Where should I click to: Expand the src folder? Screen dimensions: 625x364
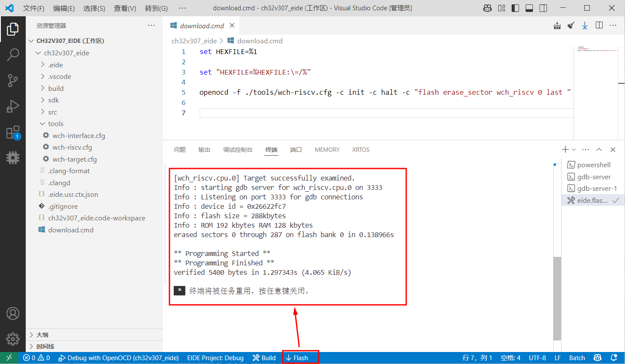coord(42,111)
